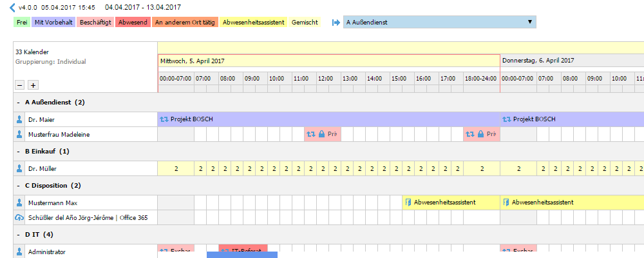Click Dr. Müller's person icon
Image resolution: width=644 pixels, height=258 pixels.
[x=19, y=168]
